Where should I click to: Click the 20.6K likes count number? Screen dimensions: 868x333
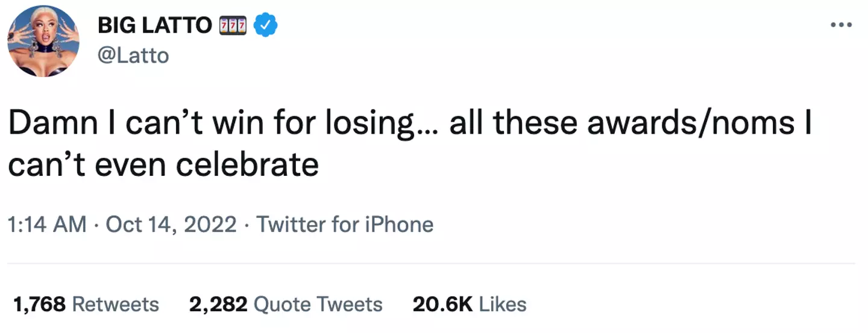click(442, 304)
